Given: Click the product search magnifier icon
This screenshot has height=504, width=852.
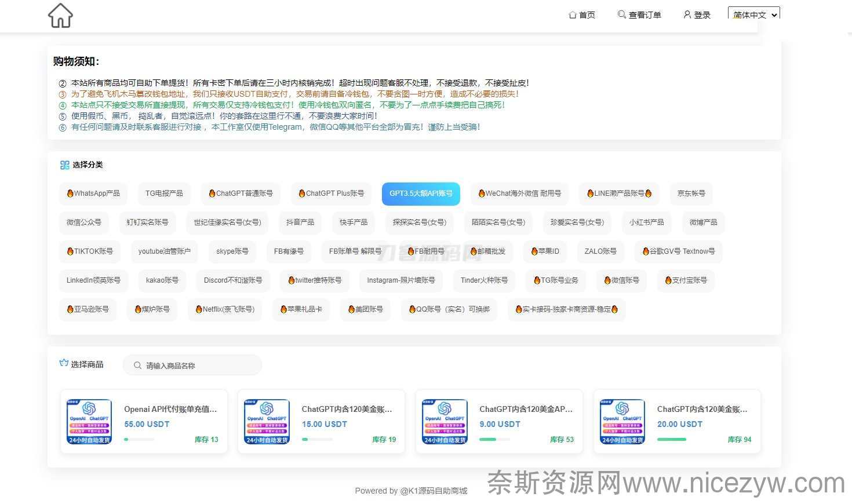Looking at the screenshot, I should [137, 366].
